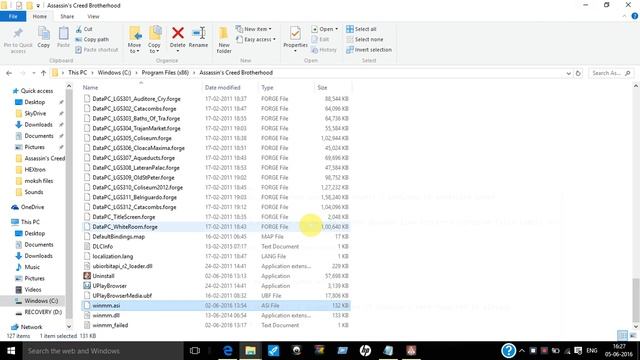
Task: Select Music under This PC
Action: click(32, 267)
